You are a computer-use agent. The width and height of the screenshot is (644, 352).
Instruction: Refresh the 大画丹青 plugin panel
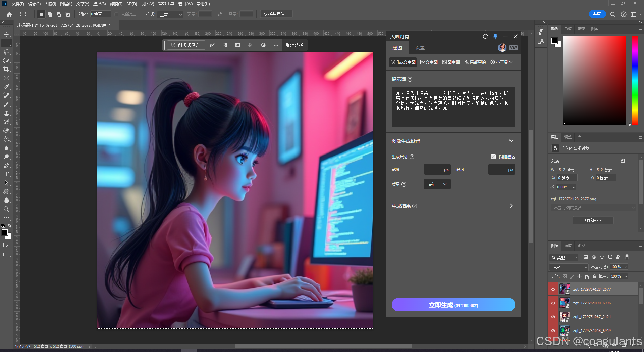485,36
